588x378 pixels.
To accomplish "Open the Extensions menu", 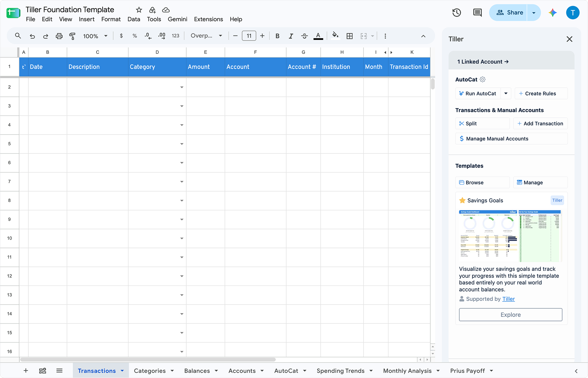I will [x=208, y=19].
